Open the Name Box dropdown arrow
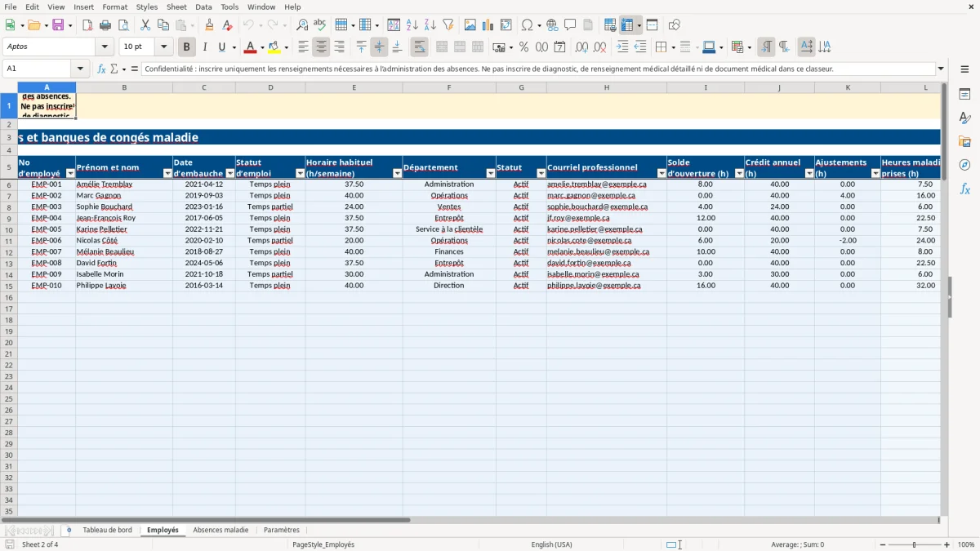 [x=80, y=69]
